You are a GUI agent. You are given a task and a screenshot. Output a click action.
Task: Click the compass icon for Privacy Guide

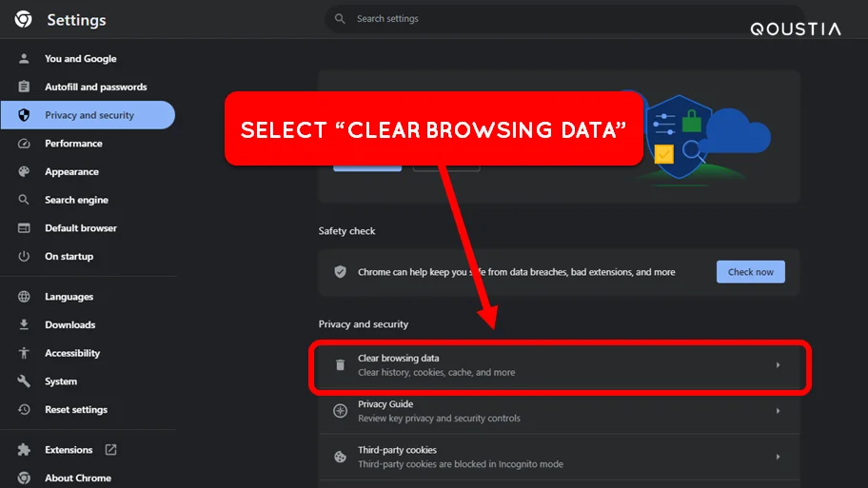(x=340, y=411)
